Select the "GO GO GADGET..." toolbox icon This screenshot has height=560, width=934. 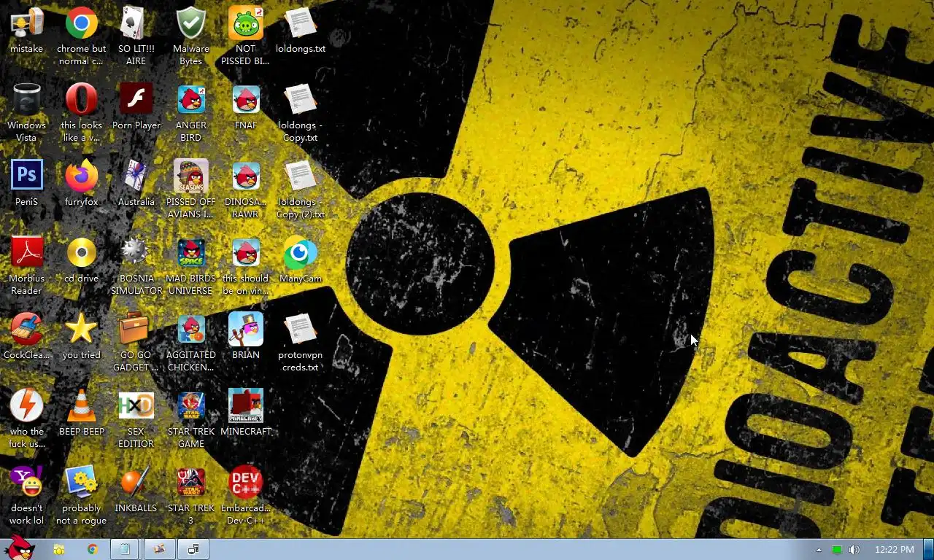click(x=136, y=343)
